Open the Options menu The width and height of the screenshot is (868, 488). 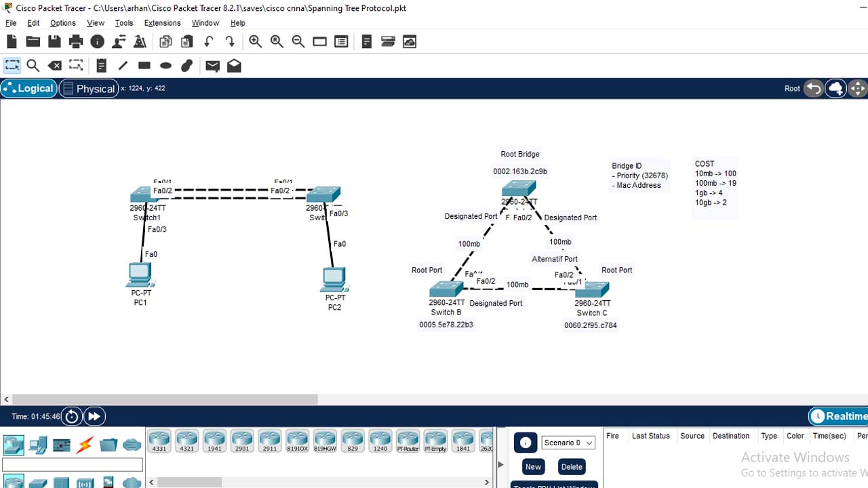(63, 23)
